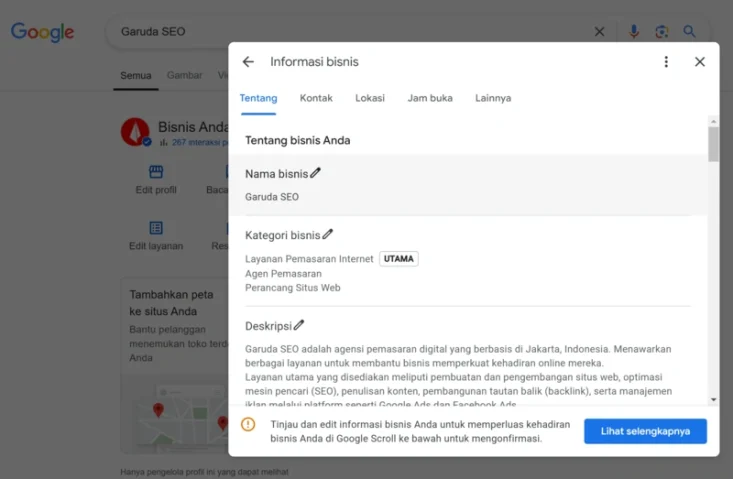
Task: Click the scrollbar up arrow
Action: pyautogui.click(x=713, y=122)
